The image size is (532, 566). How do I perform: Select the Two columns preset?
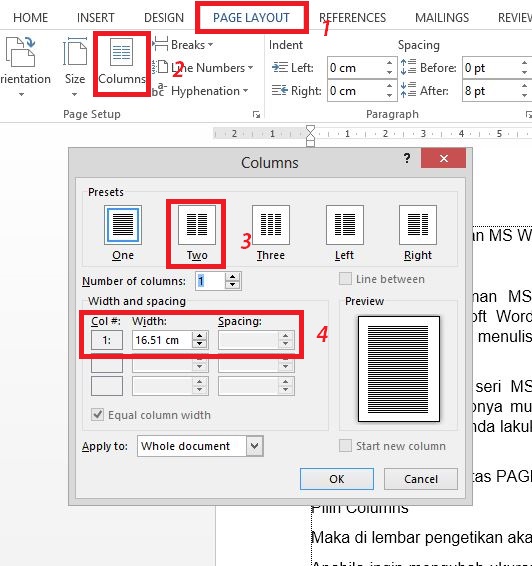pos(197,232)
